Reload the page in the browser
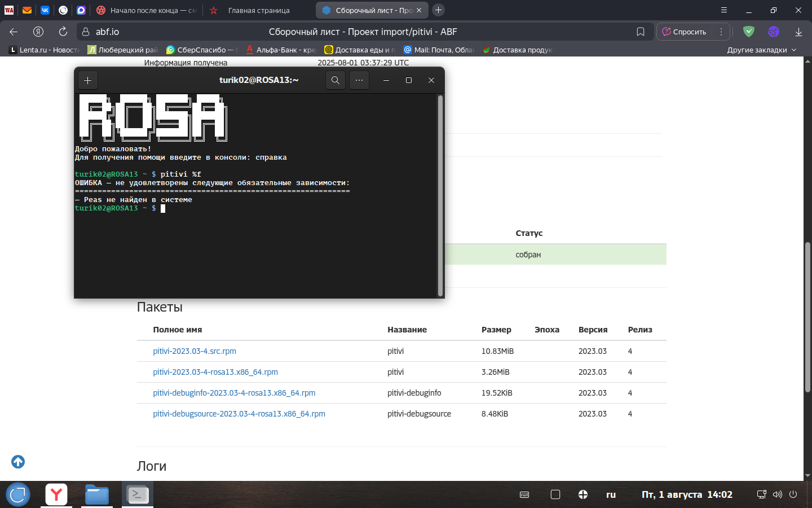812x508 pixels. pos(63,32)
